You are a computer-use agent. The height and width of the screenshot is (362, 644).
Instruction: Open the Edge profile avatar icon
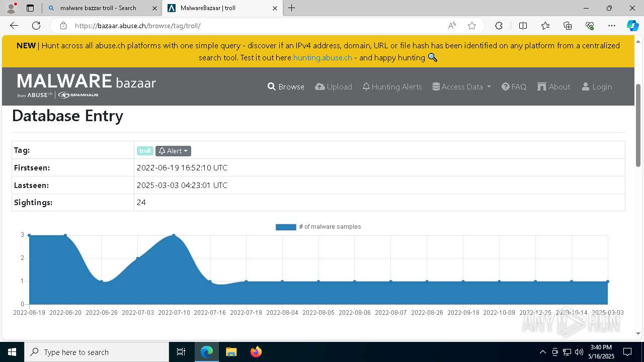pyautogui.click(x=11, y=8)
